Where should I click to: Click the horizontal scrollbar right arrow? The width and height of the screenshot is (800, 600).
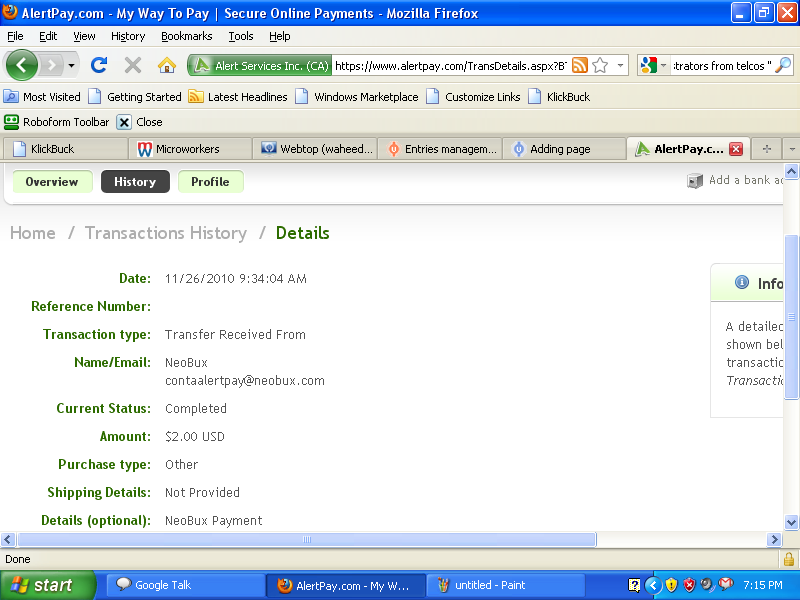774,539
